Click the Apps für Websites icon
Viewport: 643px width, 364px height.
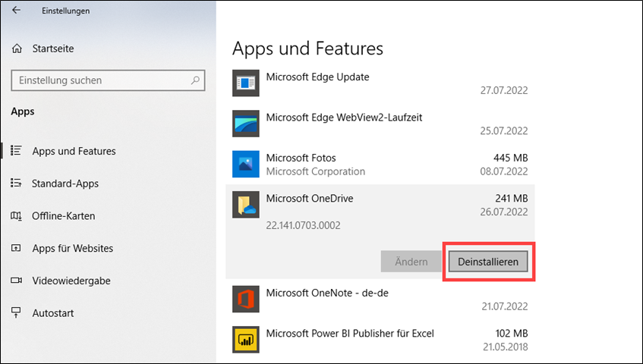point(16,248)
